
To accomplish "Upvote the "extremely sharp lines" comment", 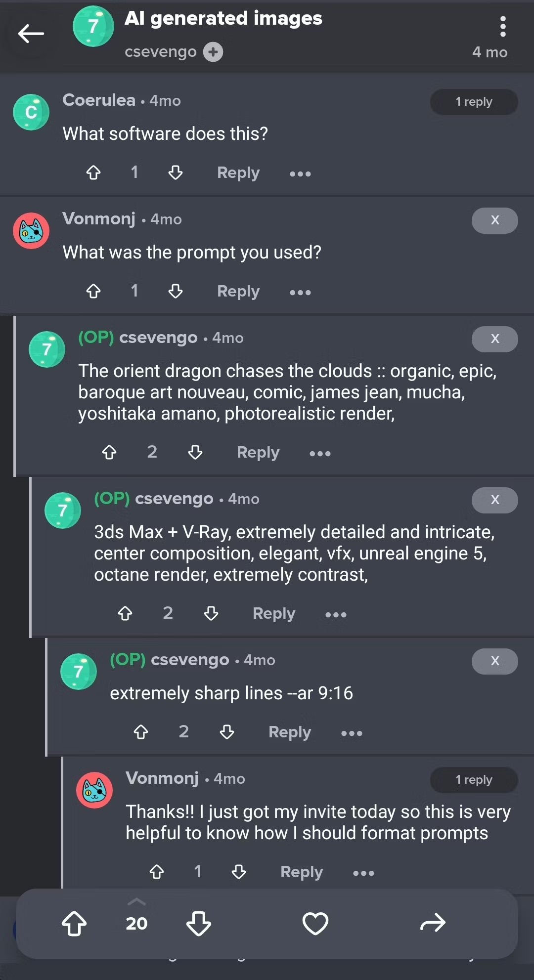I will coord(141,732).
